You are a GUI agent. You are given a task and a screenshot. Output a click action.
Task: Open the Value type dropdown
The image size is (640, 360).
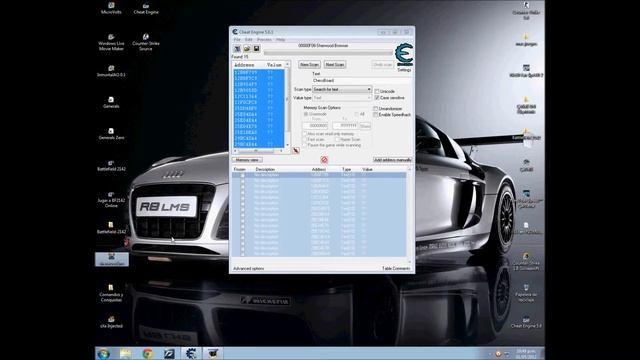pos(342,98)
